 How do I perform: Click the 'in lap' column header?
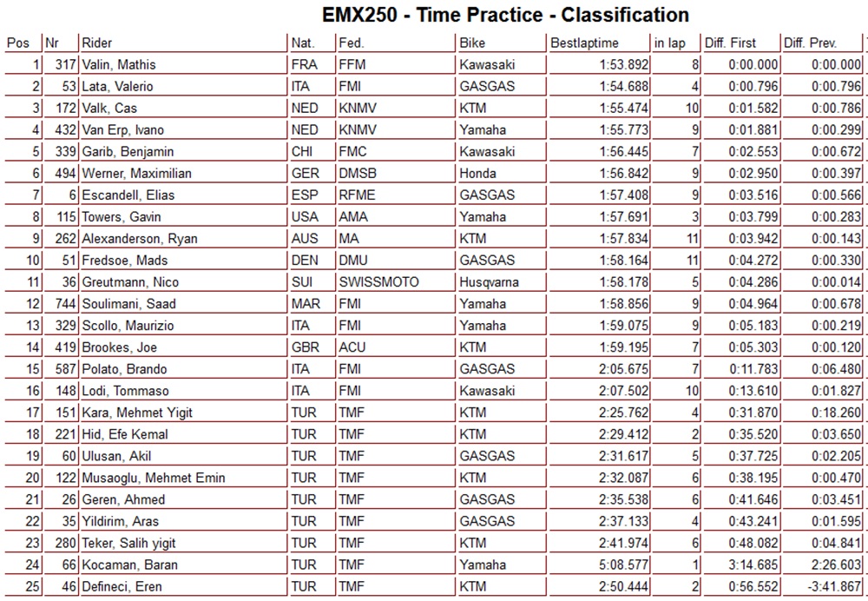671,43
